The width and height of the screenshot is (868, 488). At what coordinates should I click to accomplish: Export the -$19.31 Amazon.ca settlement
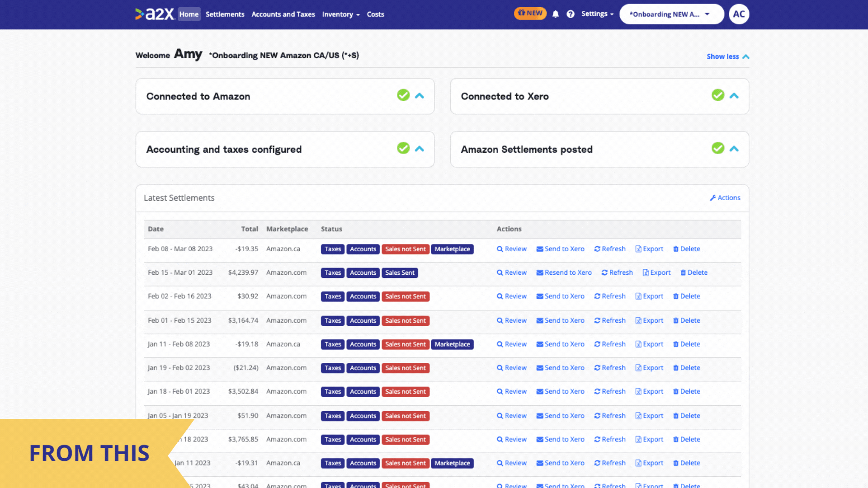(649, 463)
